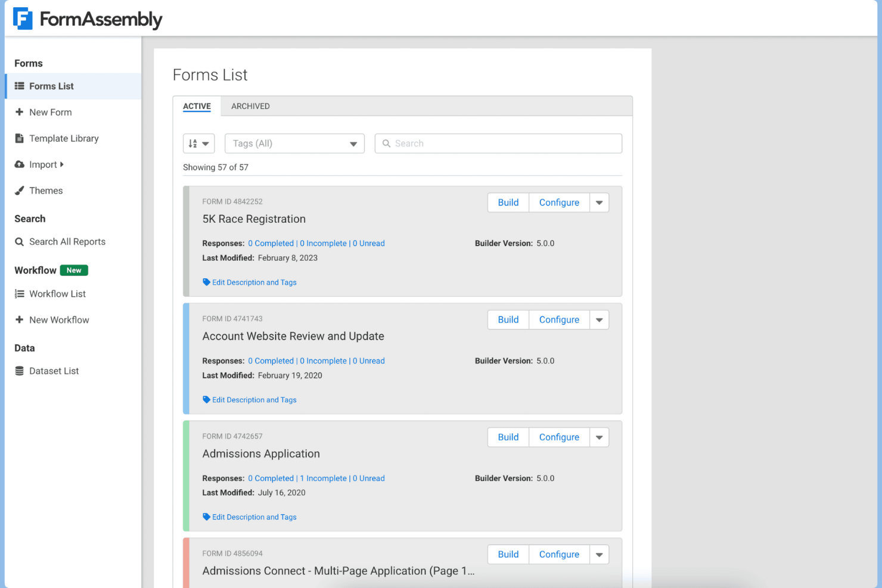882x588 pixels.
Task: Click the New Form plus icon
Action: 20,112
